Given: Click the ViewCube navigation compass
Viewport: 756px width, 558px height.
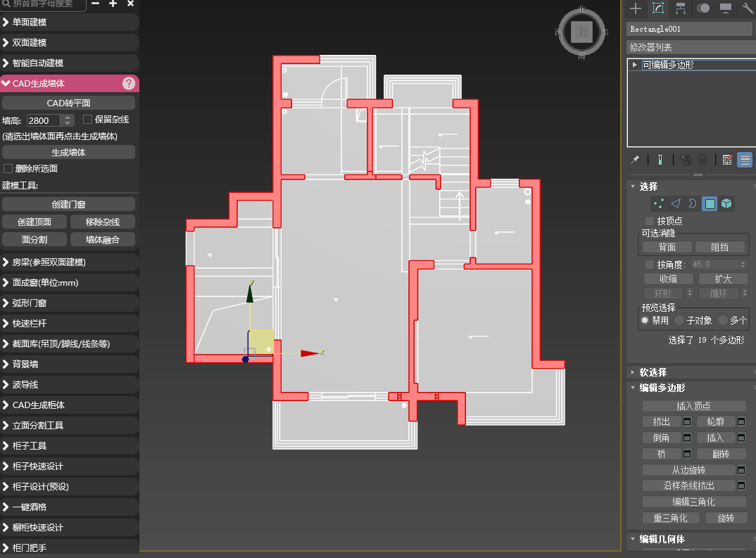Looking at the screenshot, I should [581, 32].
